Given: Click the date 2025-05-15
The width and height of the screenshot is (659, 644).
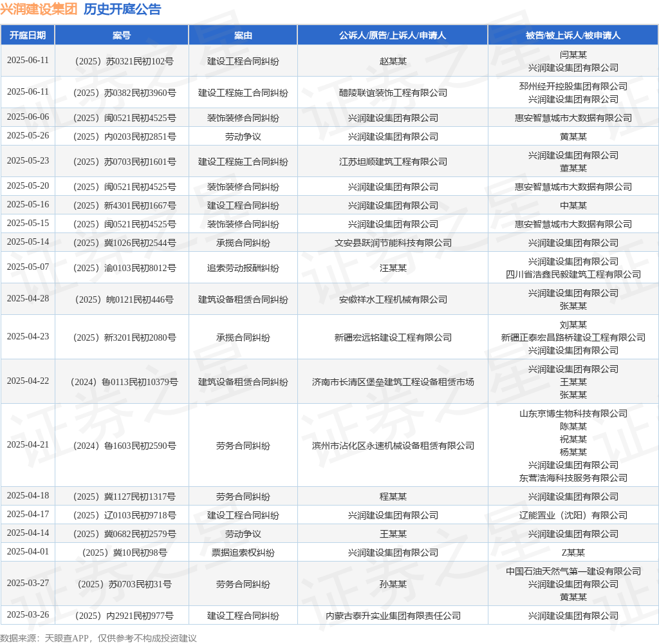Looking at the screenshot, I should click(x=28, y=223).
